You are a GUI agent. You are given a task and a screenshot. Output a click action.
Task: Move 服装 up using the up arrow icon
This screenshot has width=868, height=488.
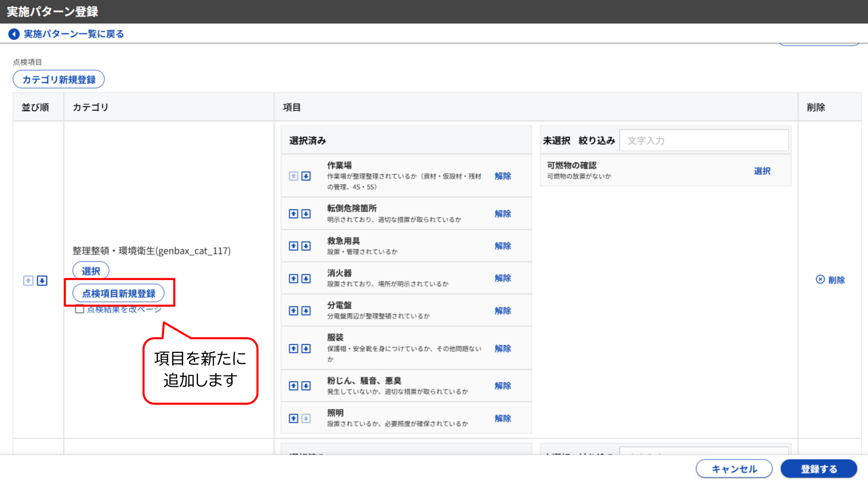293,348
